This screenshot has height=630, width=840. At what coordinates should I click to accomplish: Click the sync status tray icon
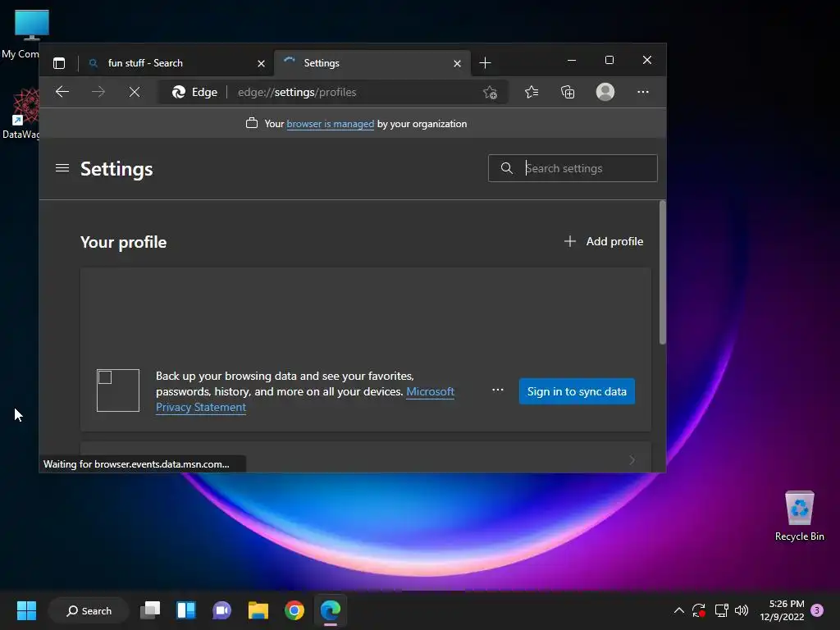coord(699,610)
